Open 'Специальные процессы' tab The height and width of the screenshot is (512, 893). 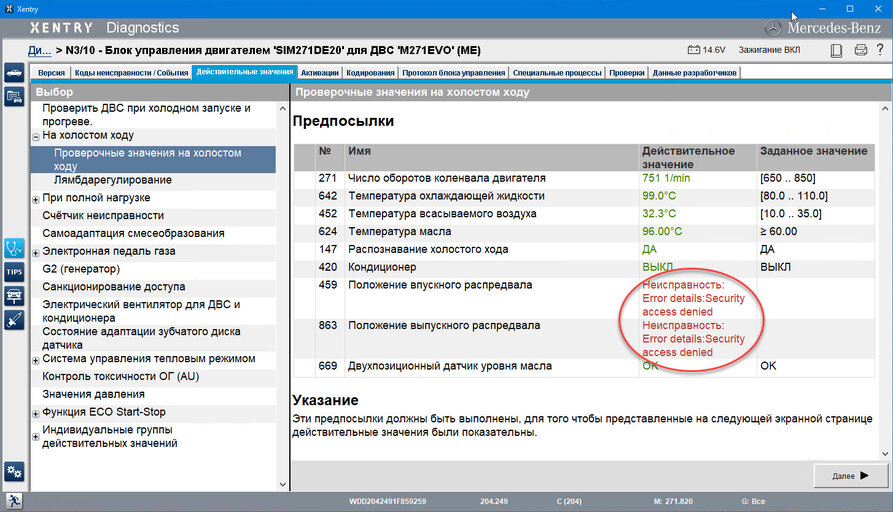click(x=557, y=72)
